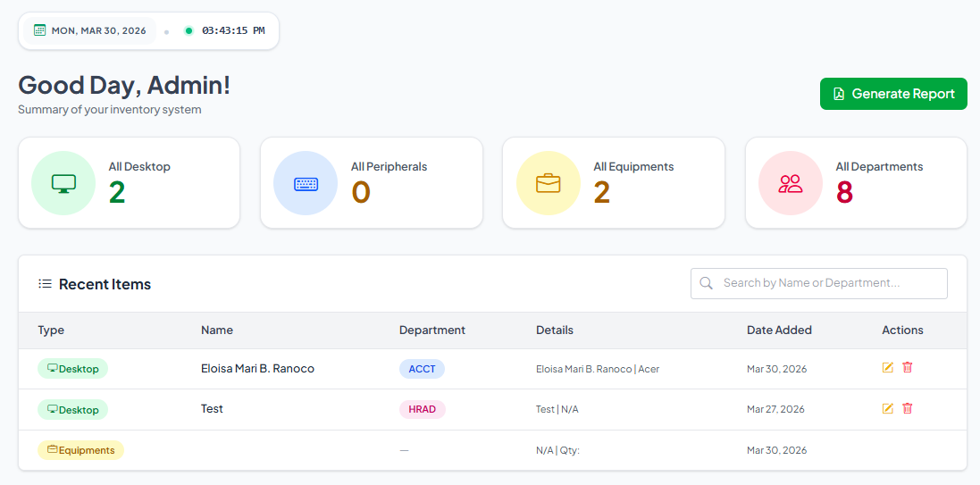Screen dimensions: 980x485
Task: Click the green monitor icon in All Desktop card
Action: 63,183
